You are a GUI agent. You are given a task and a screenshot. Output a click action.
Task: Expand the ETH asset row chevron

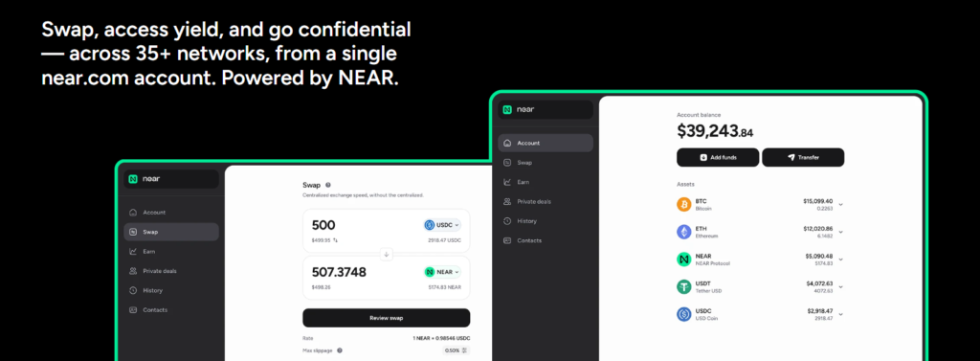(840, 232)
